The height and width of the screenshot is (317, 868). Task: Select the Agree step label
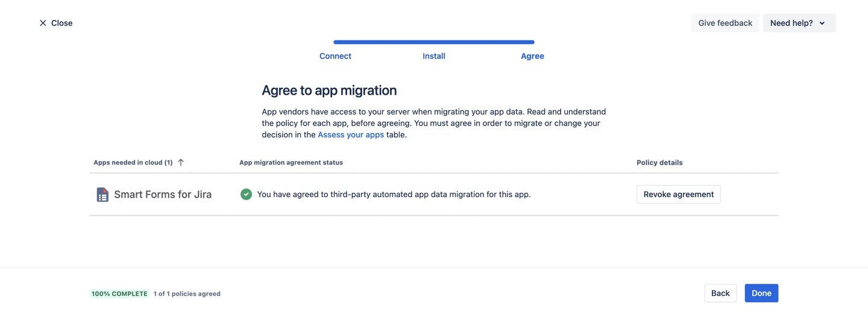point(532,56)
